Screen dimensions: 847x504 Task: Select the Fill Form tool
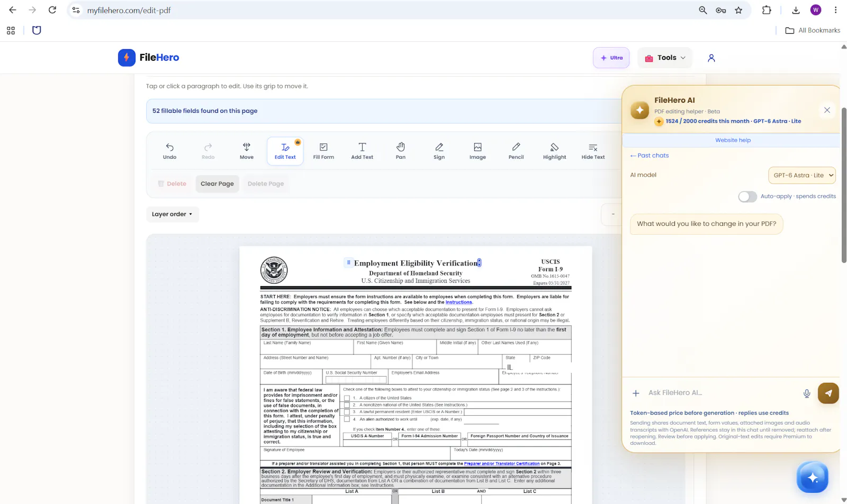coord(323,151)
